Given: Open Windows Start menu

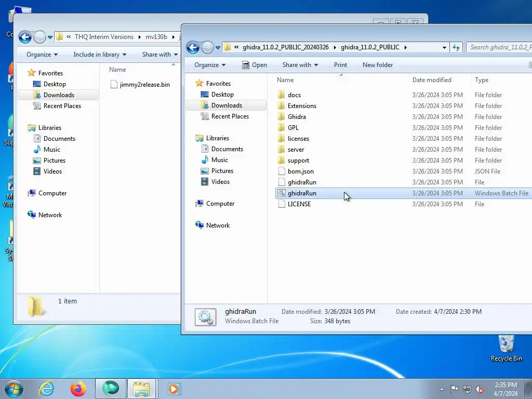Looking at the screenshot, I should point(14,389).
